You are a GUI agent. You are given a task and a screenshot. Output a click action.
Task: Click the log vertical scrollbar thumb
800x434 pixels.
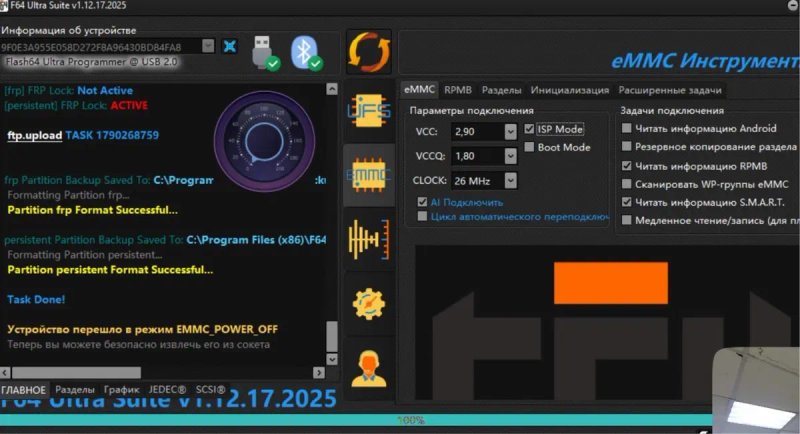(332, 336)
